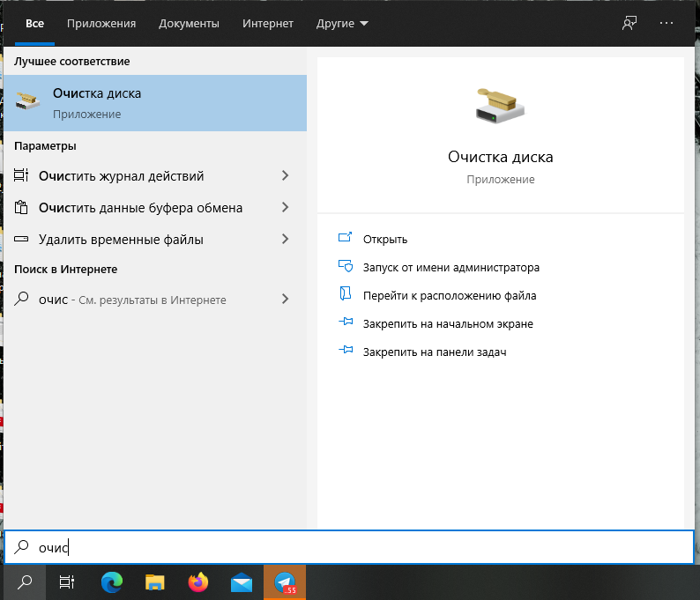The width and height of the screenshot is (700, 600).
Task: Select the 'Интернет' search tab
Action: [268, 23]
